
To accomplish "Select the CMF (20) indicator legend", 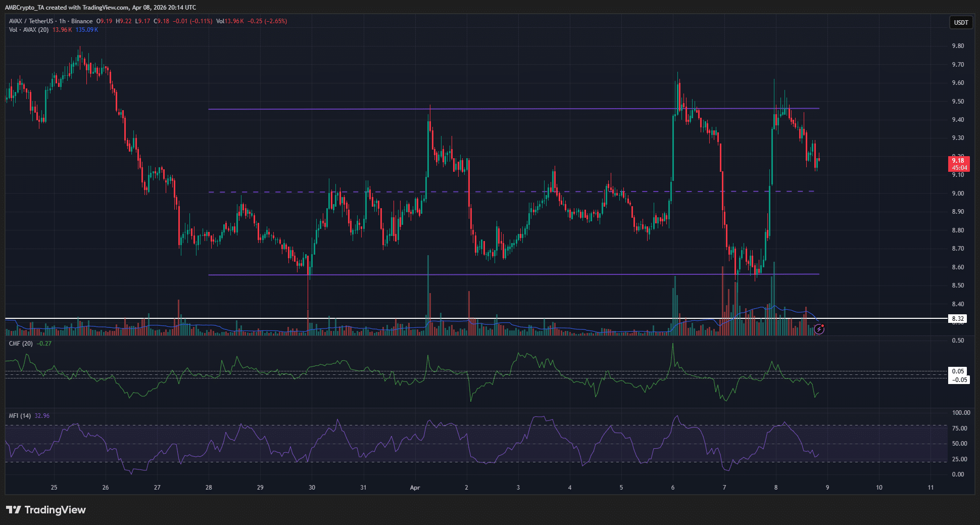I will click(x=21, y=344).
